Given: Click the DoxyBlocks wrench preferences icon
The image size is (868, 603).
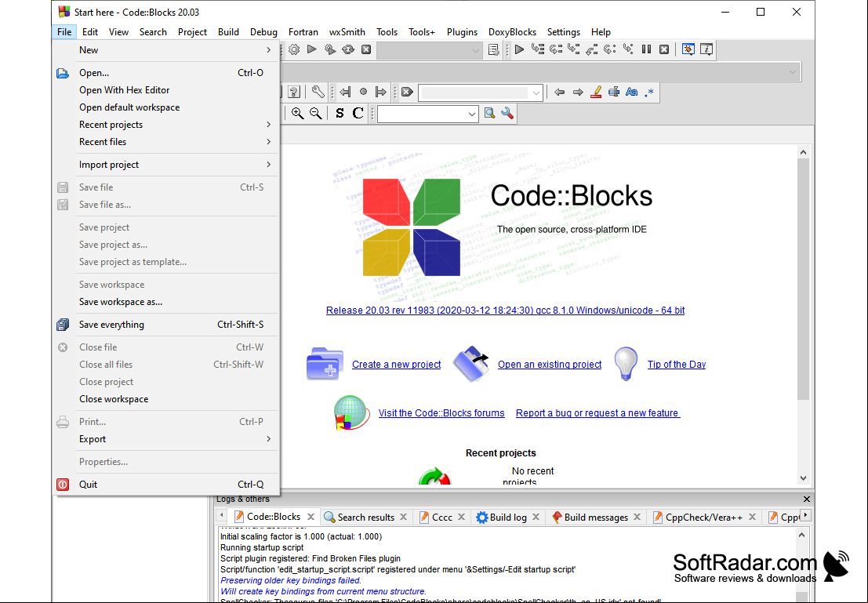Looking at the screenshot, I should [x=318, y=92].
